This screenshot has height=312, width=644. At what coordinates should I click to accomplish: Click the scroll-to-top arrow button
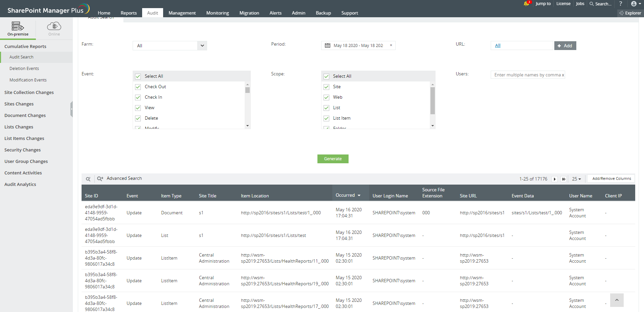click(x=617, y=300)
